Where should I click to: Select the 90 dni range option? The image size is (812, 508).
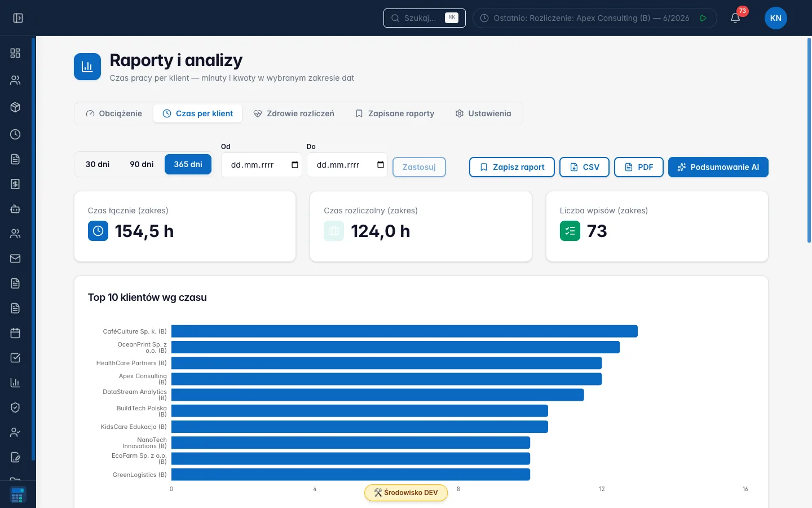point(142,164)
